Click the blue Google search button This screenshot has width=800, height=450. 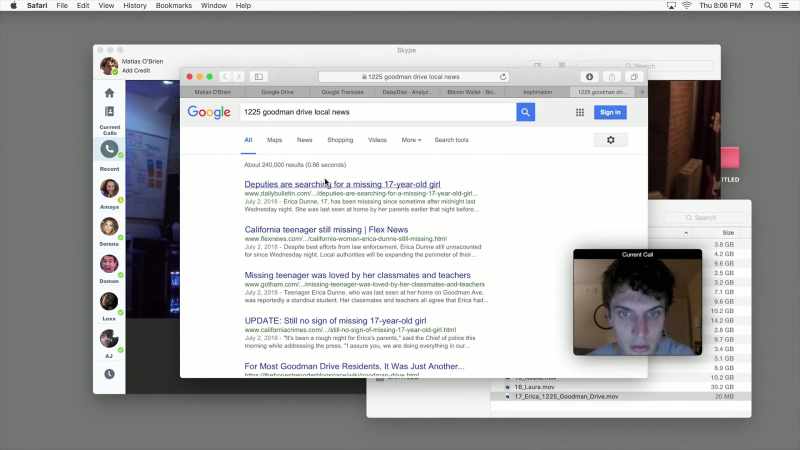(526, 112)
